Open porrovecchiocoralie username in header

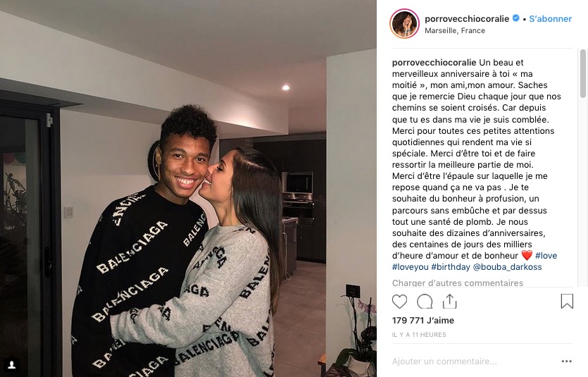(467, 19)
